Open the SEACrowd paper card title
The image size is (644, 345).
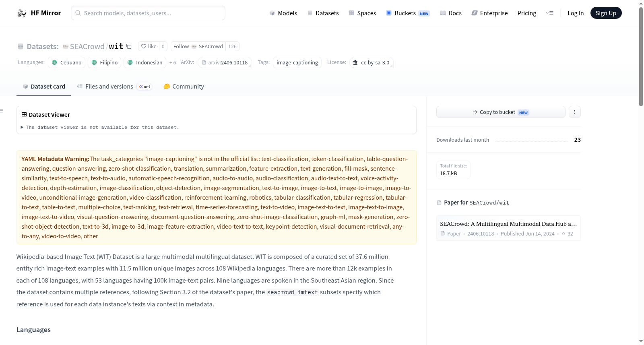click(x=508, y=224)
